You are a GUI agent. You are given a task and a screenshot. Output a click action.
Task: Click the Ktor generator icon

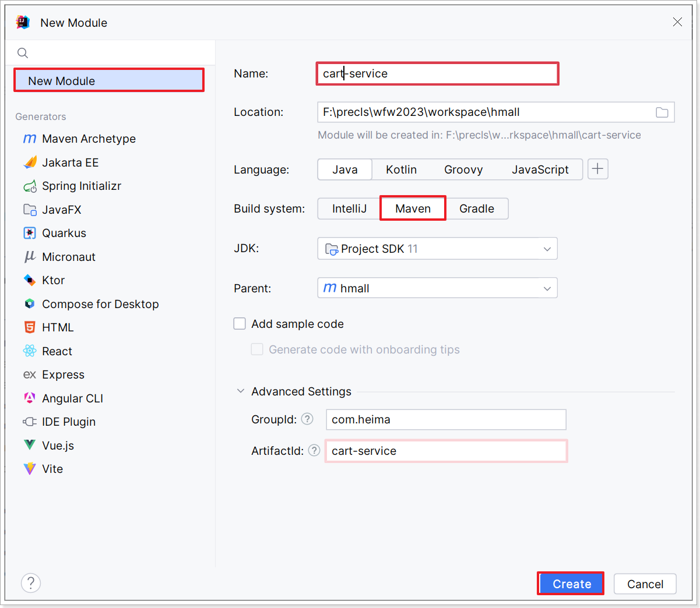pyautogui.click(x=30, y=280)
